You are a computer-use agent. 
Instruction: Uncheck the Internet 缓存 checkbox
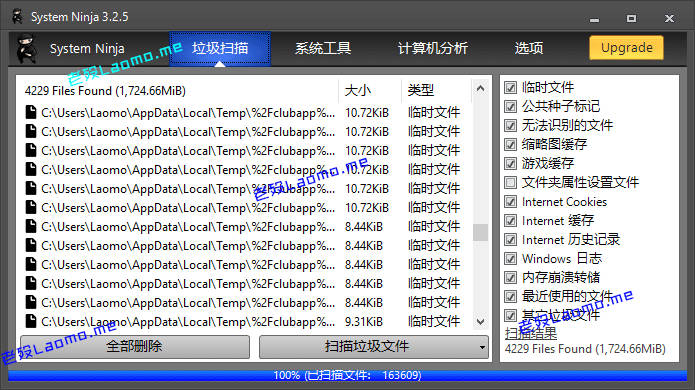[x=511, y=221]
